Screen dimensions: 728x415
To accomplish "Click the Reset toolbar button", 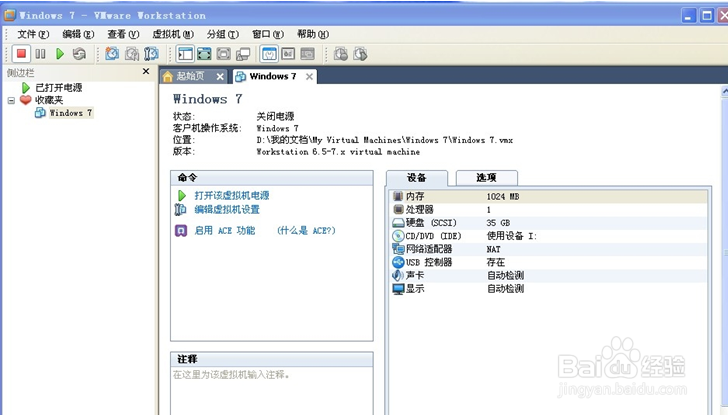I will click(x=79, y=54).
